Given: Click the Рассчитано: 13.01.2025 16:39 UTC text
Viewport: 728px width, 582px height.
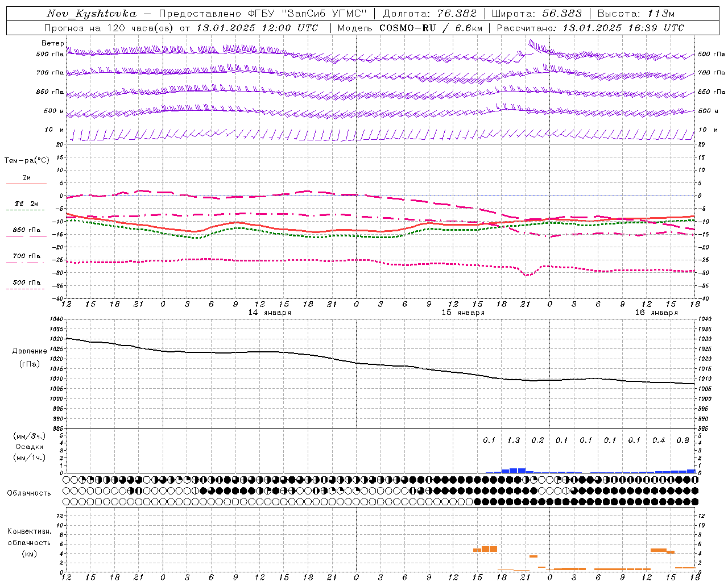Looking at the screenshot, I should pyautogui.click(x=590, y=28).
